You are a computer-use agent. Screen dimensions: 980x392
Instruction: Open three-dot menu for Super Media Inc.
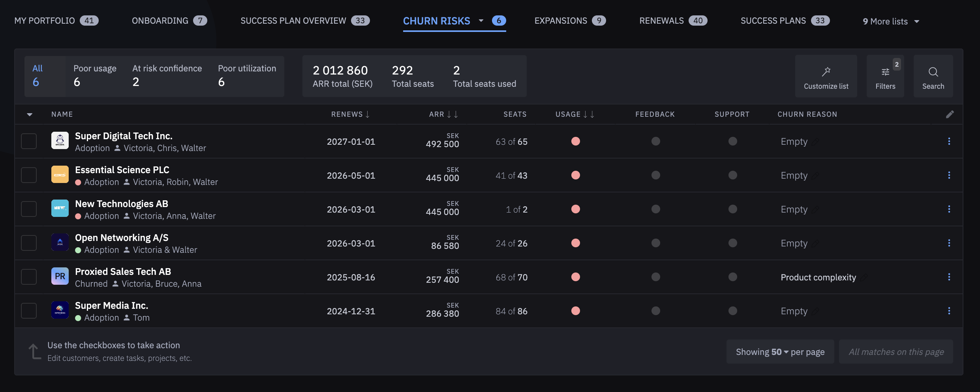point(949,311)
